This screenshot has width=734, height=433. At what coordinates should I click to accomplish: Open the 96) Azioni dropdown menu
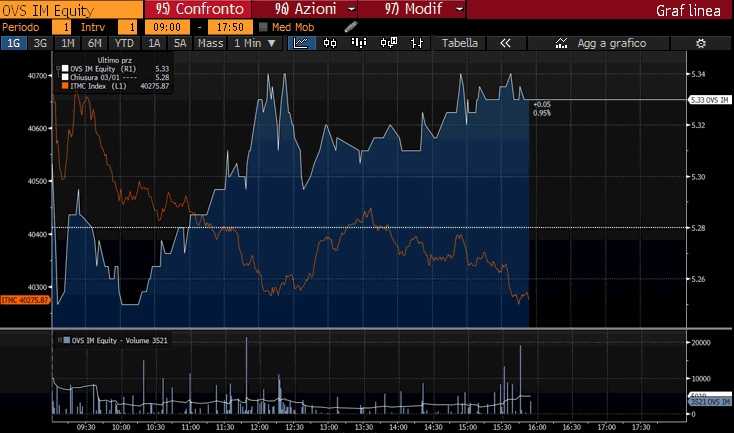point(305,9)
